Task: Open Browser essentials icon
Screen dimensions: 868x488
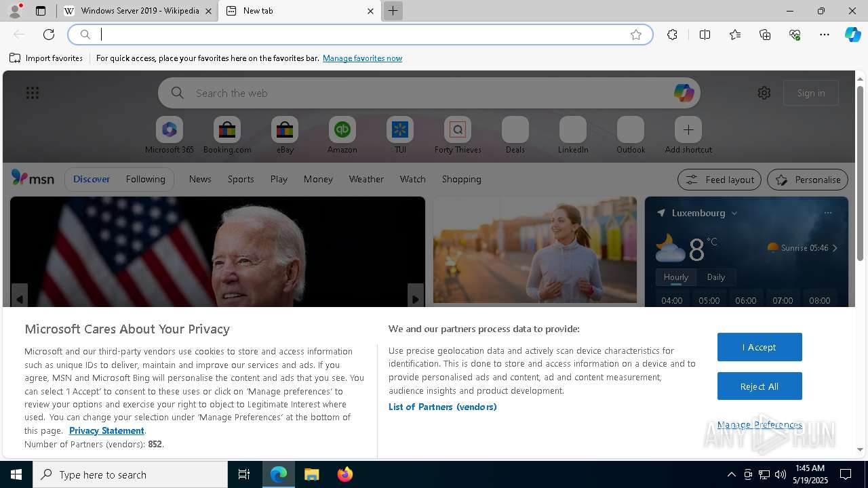Action: click(795, 35)
